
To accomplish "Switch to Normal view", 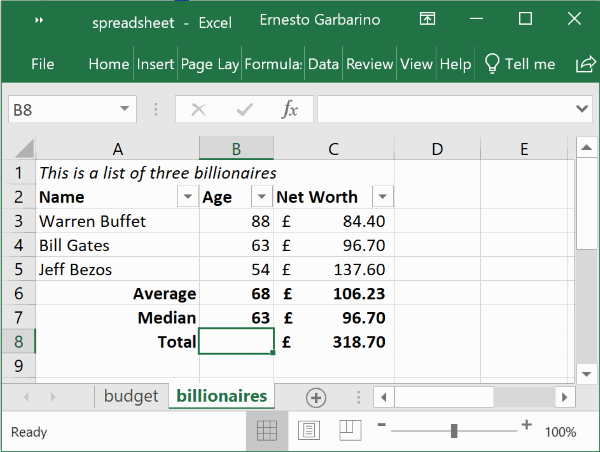I will (x=267, y=432).
